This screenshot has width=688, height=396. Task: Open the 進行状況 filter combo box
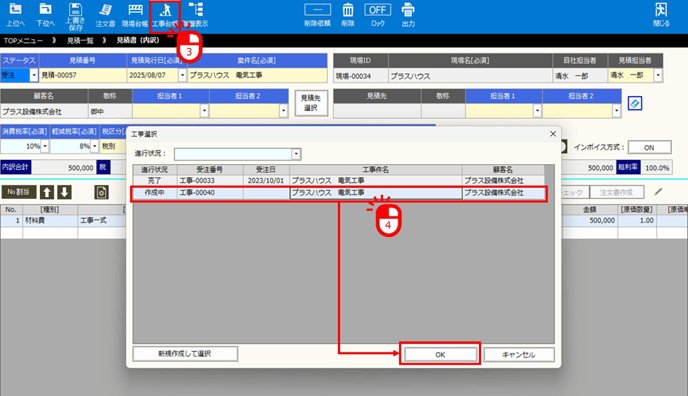(x=237, y=154)
